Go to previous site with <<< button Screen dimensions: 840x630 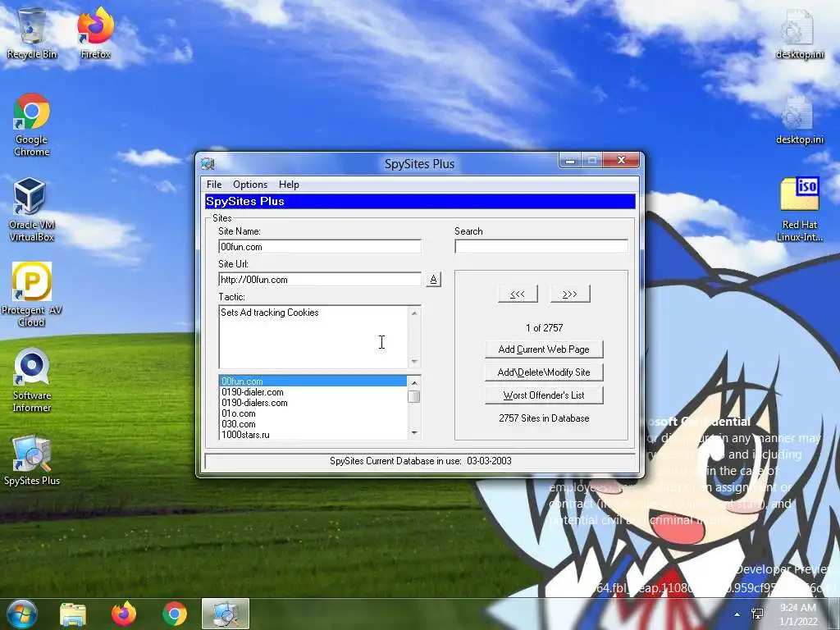(x=518, y=294)
